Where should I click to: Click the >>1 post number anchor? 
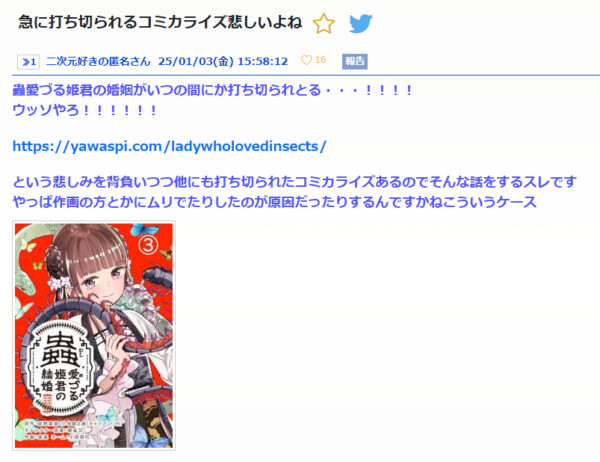coord(28,62)
